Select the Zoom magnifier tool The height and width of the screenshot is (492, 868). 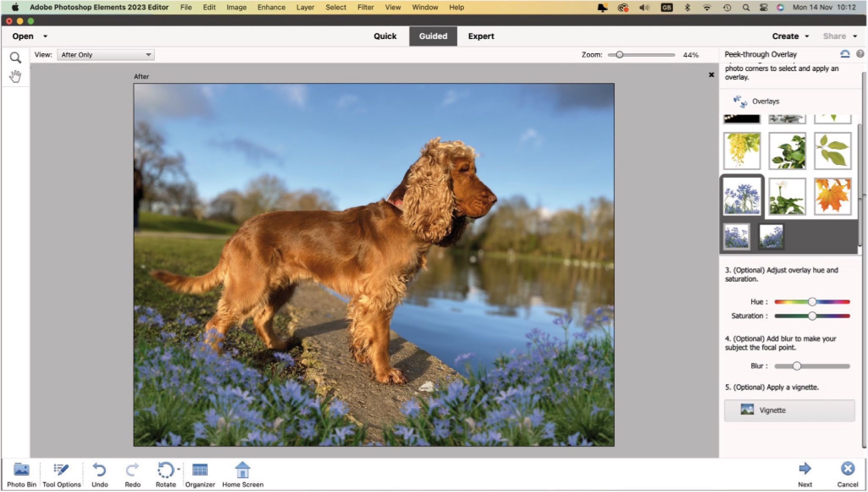tap(15, 57)
